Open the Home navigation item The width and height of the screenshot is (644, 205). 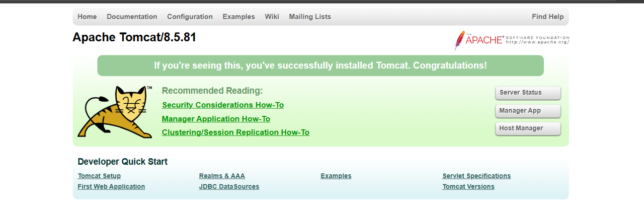pos(87,17)
